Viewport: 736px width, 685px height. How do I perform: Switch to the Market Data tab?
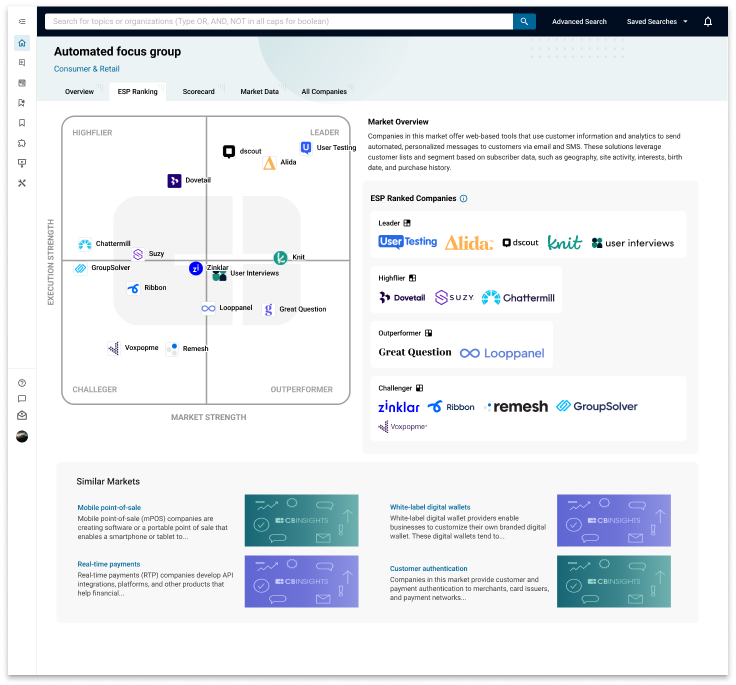[260, 92]
